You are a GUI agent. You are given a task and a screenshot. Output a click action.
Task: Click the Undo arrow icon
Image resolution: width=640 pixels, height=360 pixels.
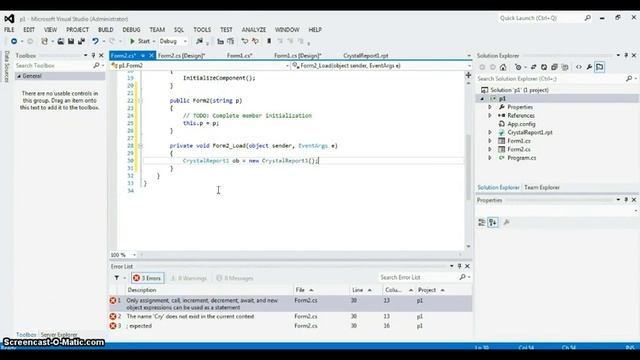[95, 41]
